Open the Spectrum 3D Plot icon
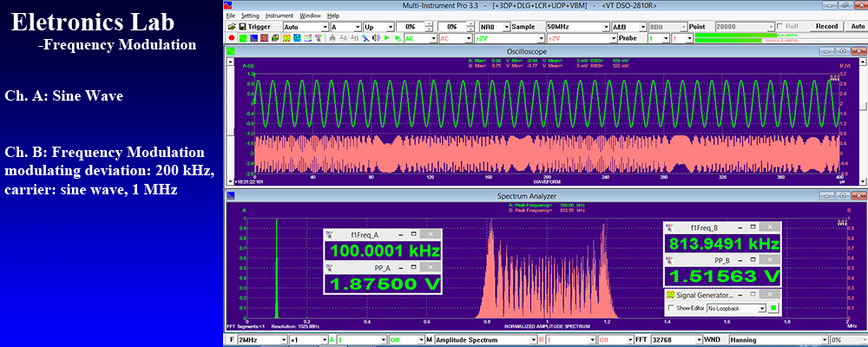868x347 pixels. coord(275,38)
